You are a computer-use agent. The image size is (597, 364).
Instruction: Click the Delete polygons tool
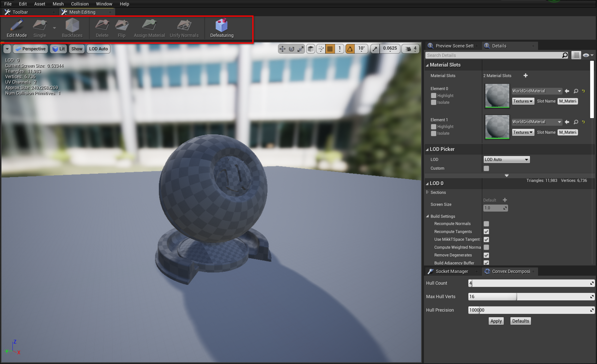[x=102, y=28]
